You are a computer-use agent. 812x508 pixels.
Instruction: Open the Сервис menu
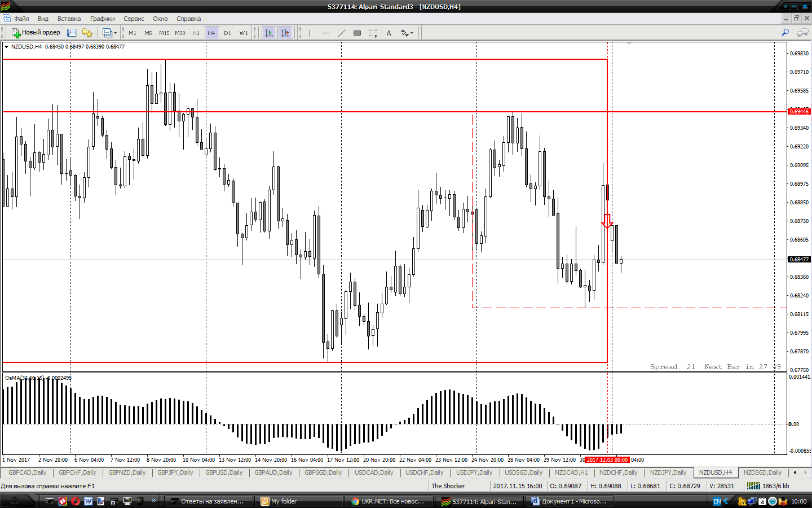[x=134, y=19]
